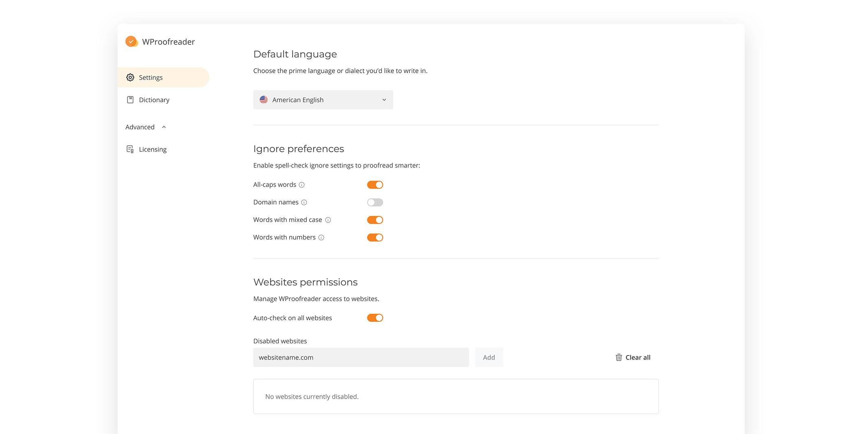Collapse the Advanced section chevron
The width and height of the screenshot is (868, 434).
(164, 127)
